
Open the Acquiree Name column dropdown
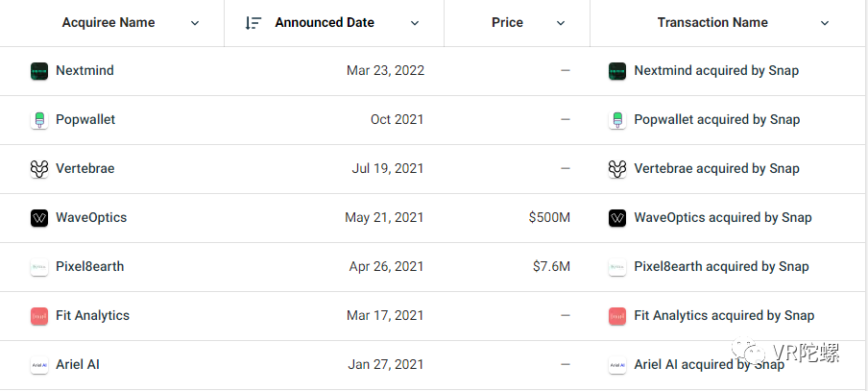tap(195, 23)
